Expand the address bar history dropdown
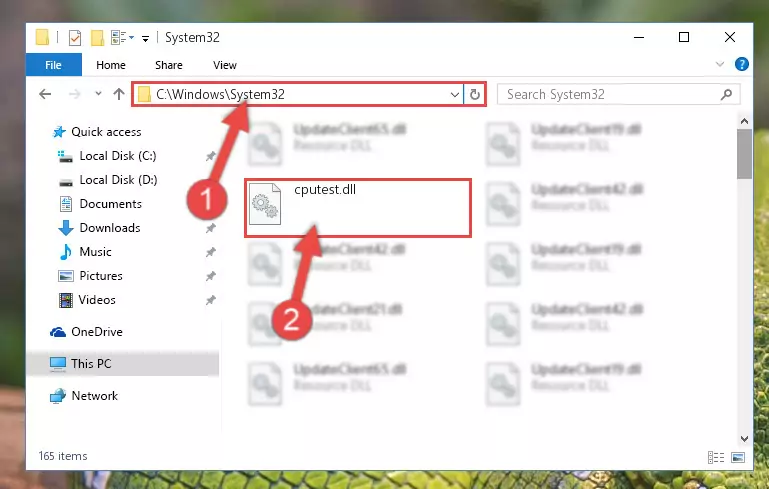 (x=455, y=94)
